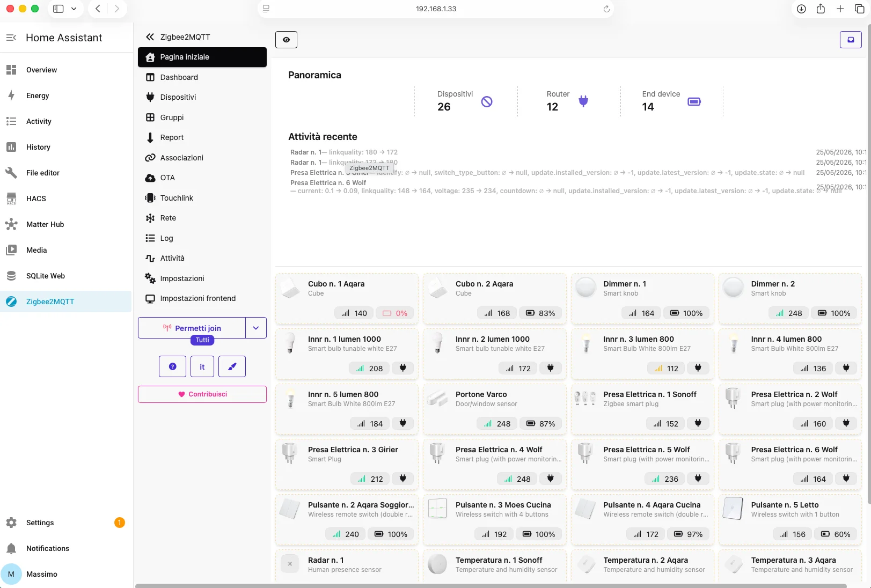Click the Dispositivi disabled-circle icon
Viewport: 871px width, 588px height.
487,101
